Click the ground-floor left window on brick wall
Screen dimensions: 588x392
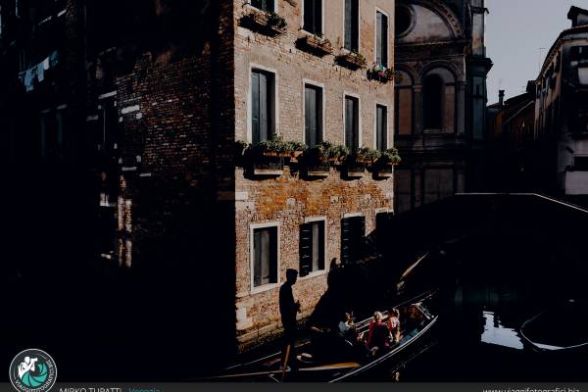point(264,256)
